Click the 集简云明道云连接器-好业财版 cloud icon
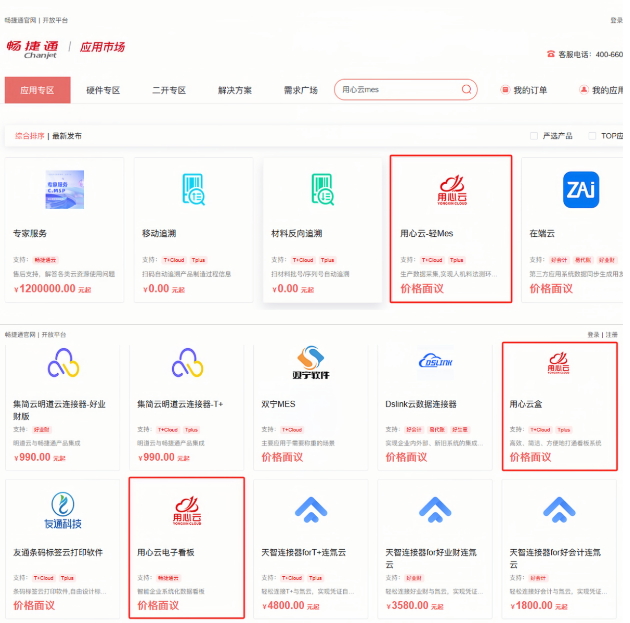Screen dimensions: 630x623 click(63, 363)
